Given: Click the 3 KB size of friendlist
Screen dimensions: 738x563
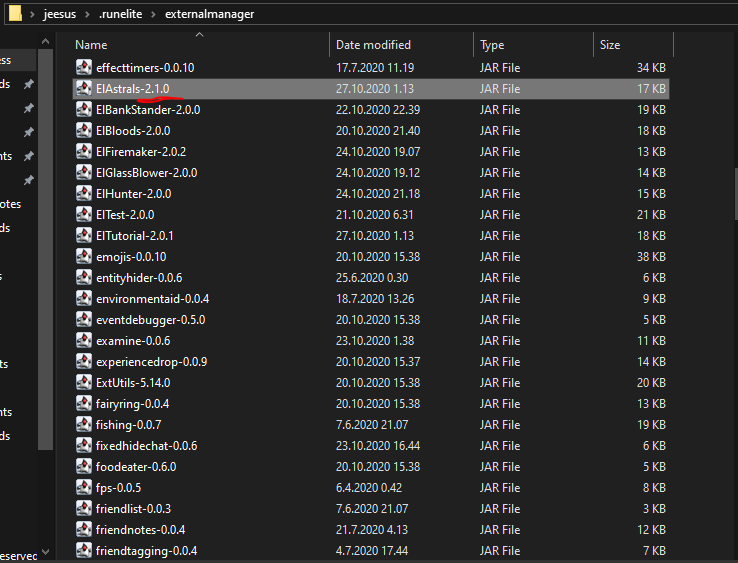Looking at the screenshot, I should tap(654, 509).
